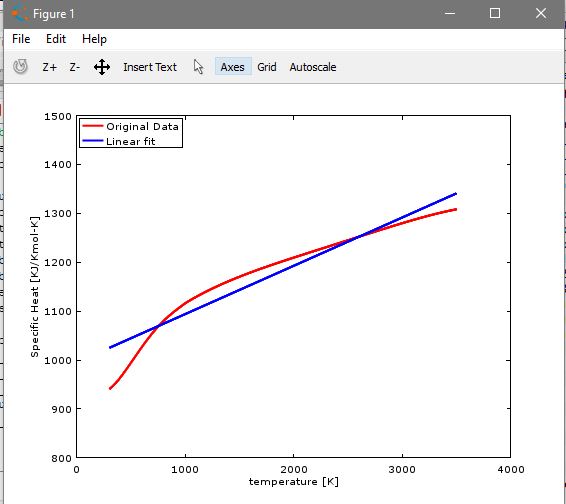Open the Edit menu
Image resolution: width=566 pixels, height=504 pixels.
[56, 39]
